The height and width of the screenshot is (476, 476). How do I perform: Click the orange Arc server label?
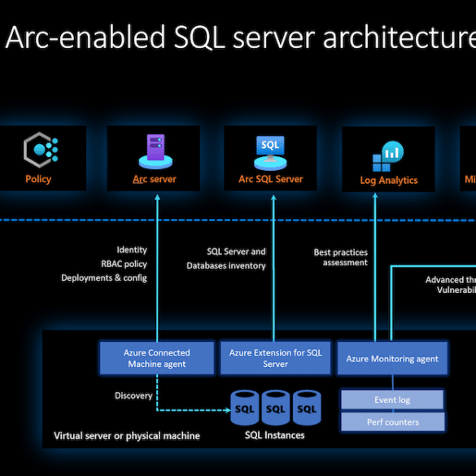(155, 179)
